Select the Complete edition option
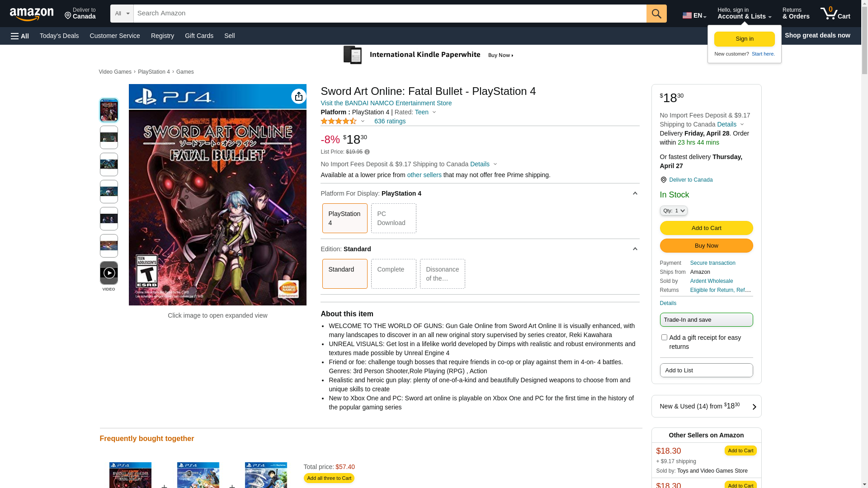 pos(393,274)
